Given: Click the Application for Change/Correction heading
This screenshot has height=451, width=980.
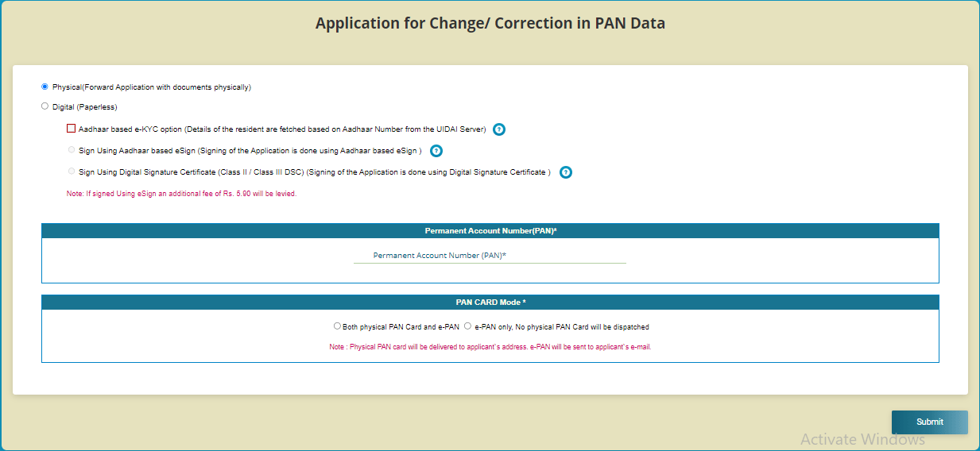Looking at the screenshot, I should coord(490,23).
